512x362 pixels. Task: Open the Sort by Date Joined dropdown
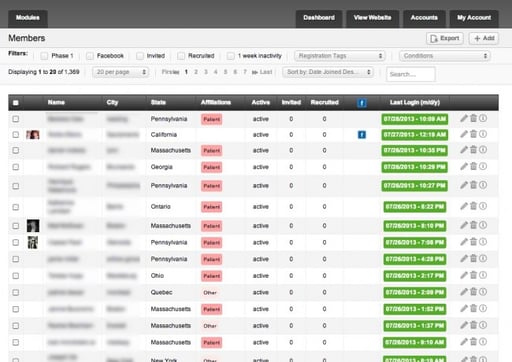(x=328, y=72)
